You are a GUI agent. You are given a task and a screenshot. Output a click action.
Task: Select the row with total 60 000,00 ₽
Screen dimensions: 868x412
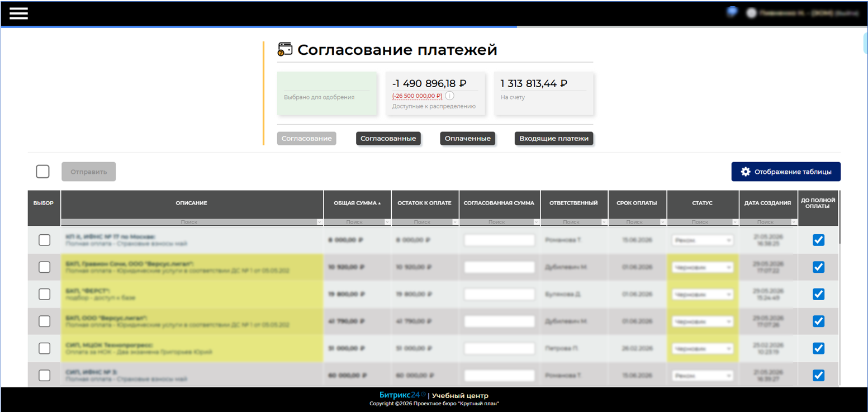[44, 375]
